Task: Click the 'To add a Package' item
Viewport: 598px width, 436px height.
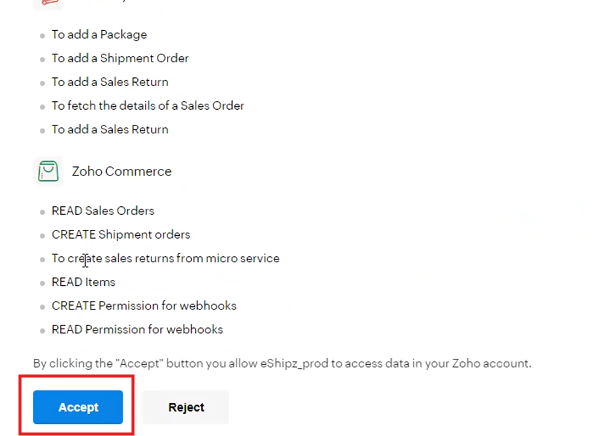Action: [99, 35]
